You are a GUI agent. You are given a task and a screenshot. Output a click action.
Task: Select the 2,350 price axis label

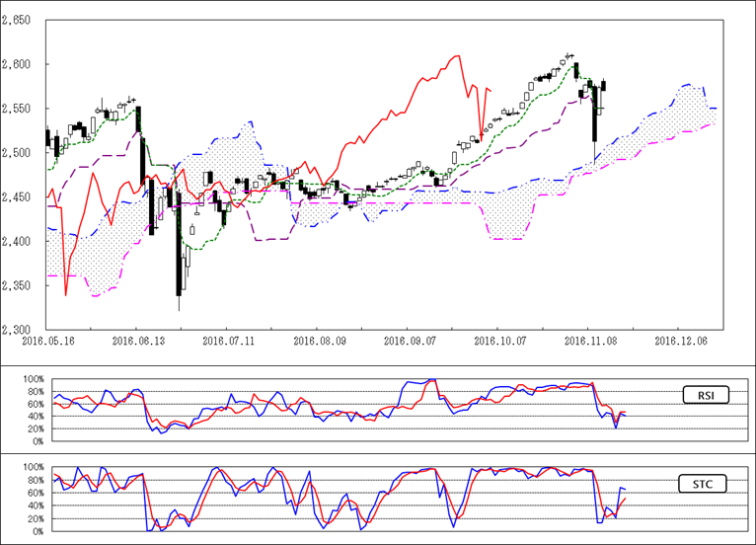(x=17, y=286)
